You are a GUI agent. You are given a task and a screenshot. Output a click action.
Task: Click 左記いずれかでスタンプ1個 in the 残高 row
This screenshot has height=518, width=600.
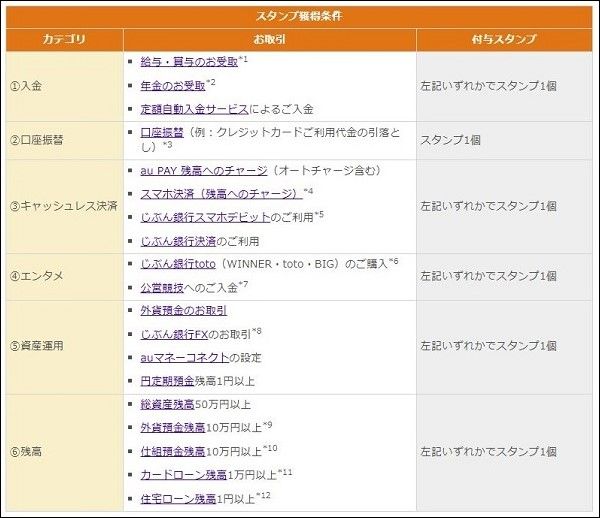click(488, 452)
